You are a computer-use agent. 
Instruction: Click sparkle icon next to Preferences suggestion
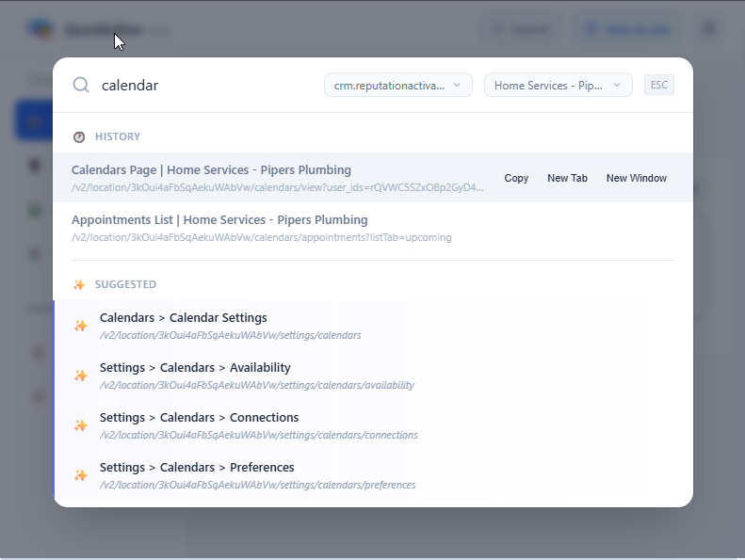(x=81, y=475)
